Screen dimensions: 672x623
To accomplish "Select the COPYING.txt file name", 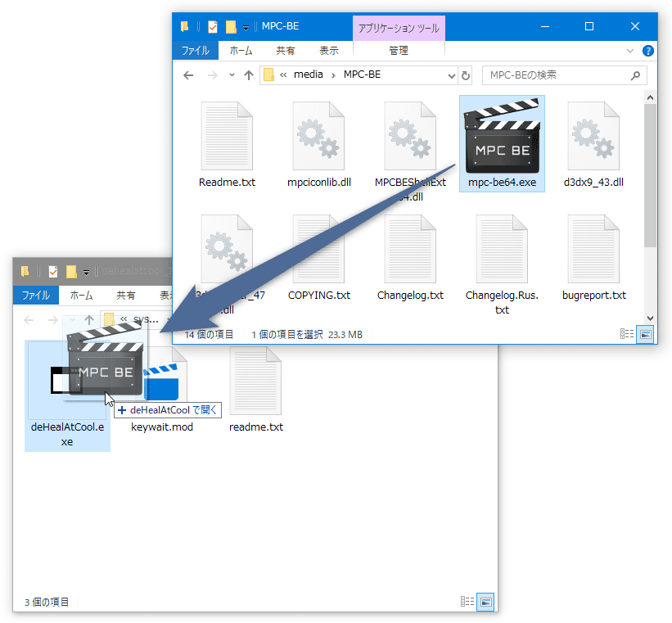I will tap(319, 295).
